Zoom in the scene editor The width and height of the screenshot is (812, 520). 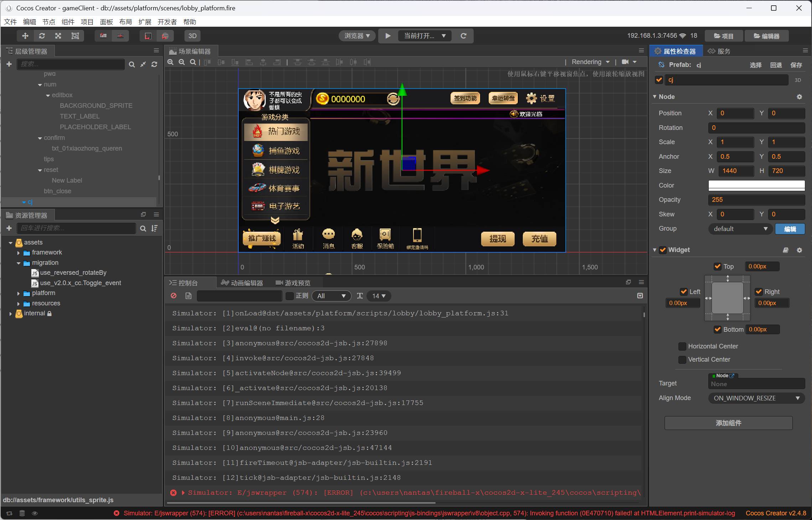171,62
